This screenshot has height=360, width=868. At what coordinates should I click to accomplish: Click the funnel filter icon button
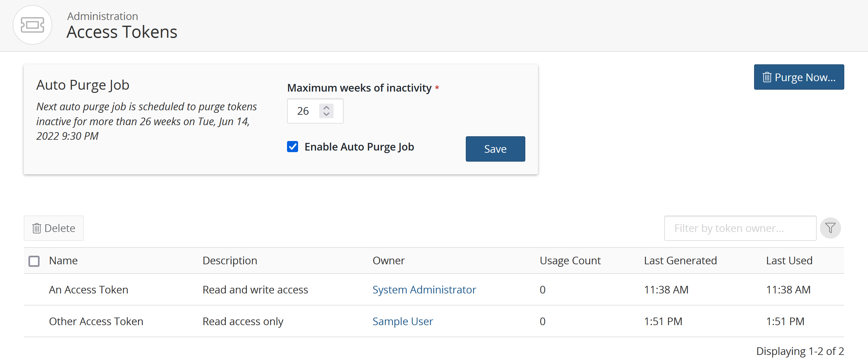830,228
